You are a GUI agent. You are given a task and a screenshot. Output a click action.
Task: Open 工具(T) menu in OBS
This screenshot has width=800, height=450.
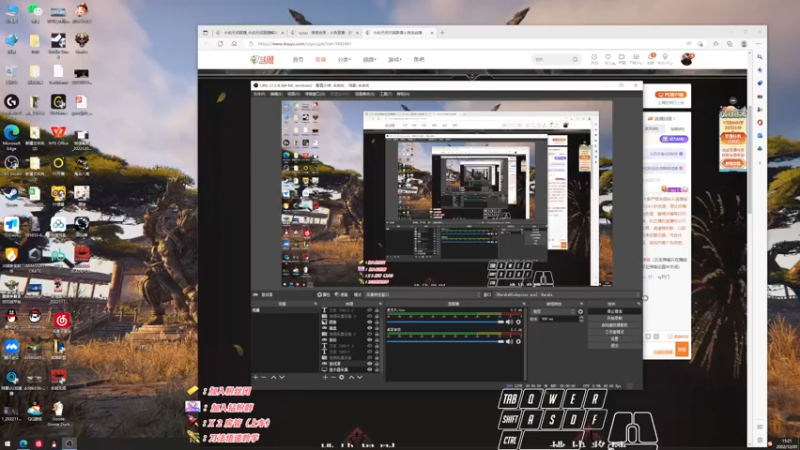tap(385, 94)
